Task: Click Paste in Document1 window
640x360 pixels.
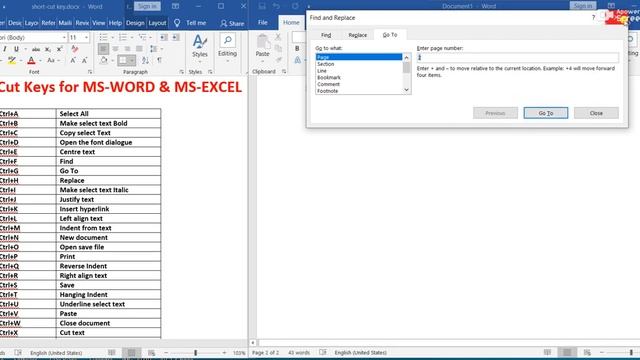Action: click(x=262, y=46)
